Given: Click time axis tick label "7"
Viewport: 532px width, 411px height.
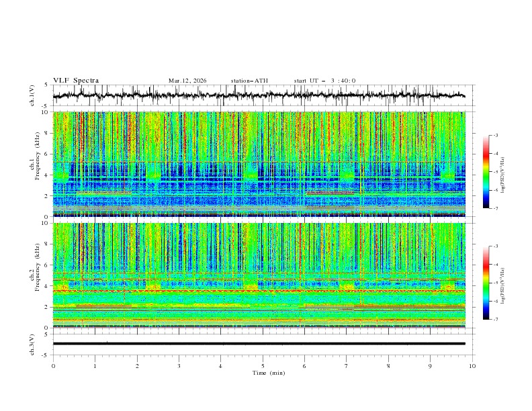Looking at the screenshot, I should 347,366.
